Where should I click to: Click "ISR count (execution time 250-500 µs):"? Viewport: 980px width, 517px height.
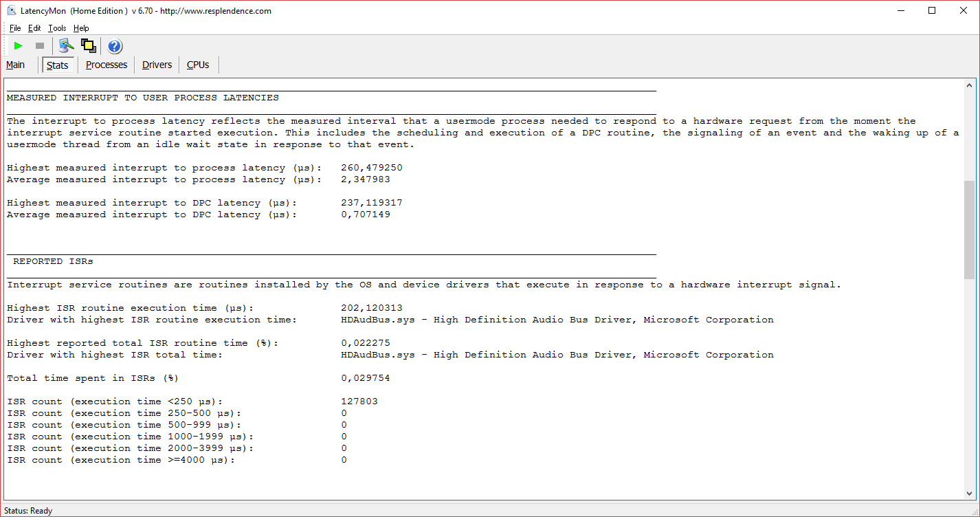[124, 413]
